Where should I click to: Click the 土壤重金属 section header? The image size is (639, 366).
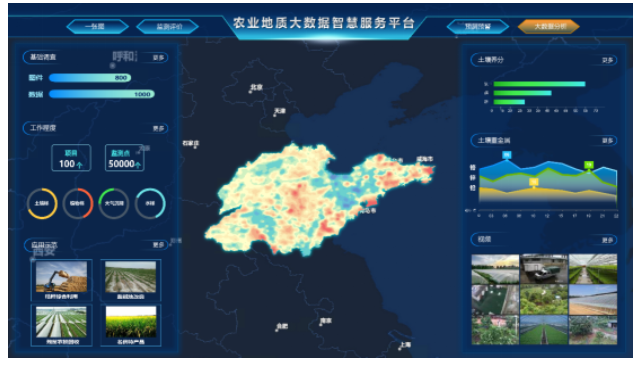pos(494,140)
